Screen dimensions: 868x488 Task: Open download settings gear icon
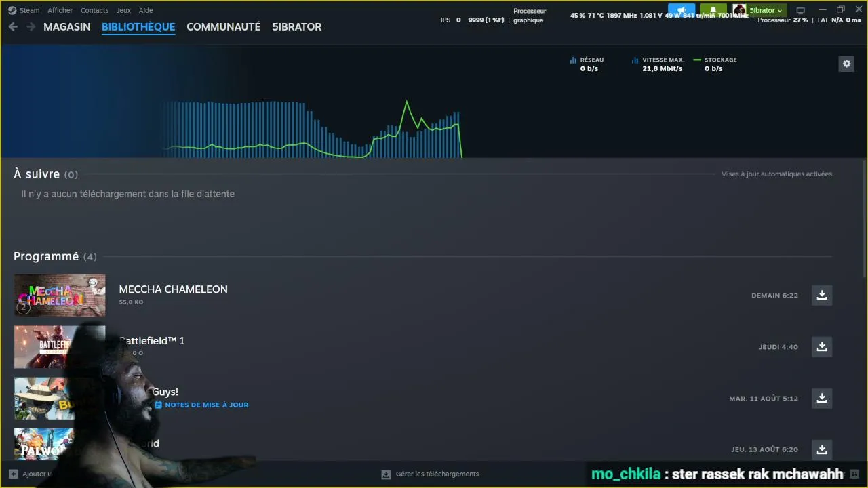coord(846,64)
